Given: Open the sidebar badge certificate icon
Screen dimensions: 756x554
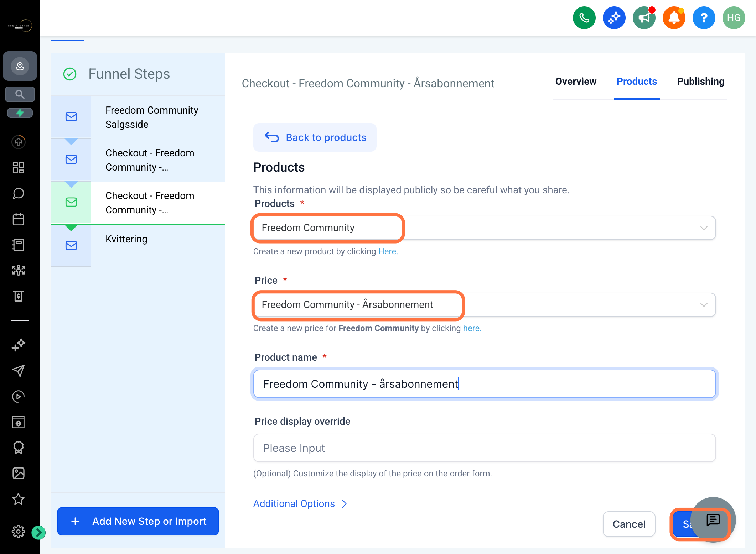Looking at the screenshot, I should tap(19, 448).
